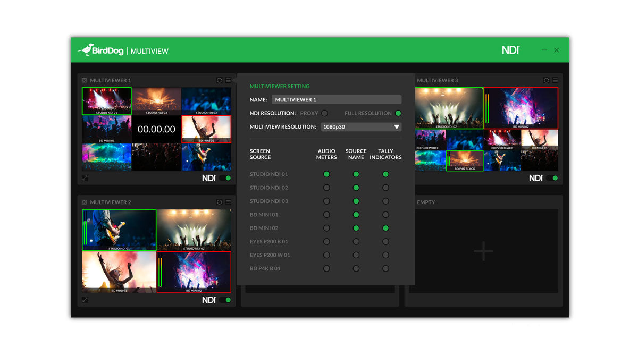Add a source in the EMPTY panel via plus

[x=483, y=250]
